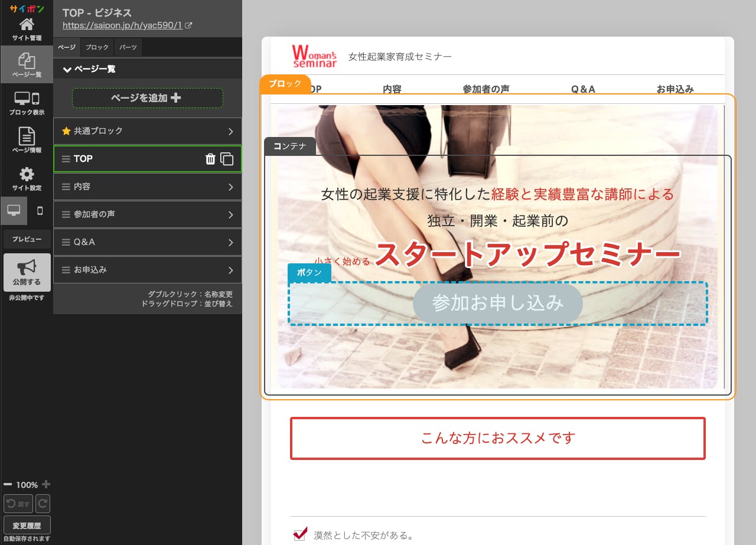This screenshot has height=545, width=756.
Task: Click the 参加お申し込み button in preview
Action: click(x=497, y=303)
